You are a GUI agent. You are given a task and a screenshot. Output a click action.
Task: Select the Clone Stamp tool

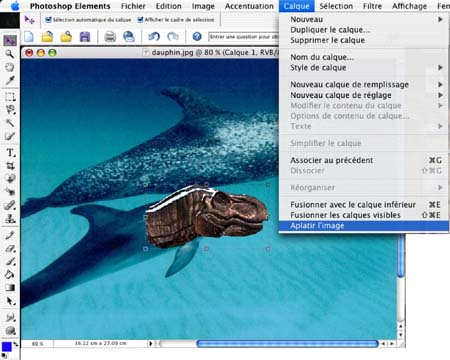pos(10,218)
